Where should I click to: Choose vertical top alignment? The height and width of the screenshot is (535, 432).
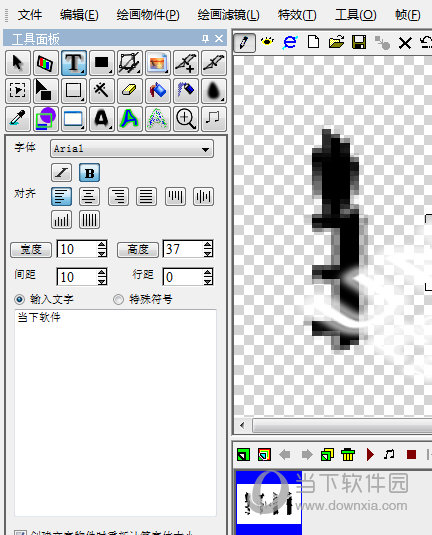point(175,196)
